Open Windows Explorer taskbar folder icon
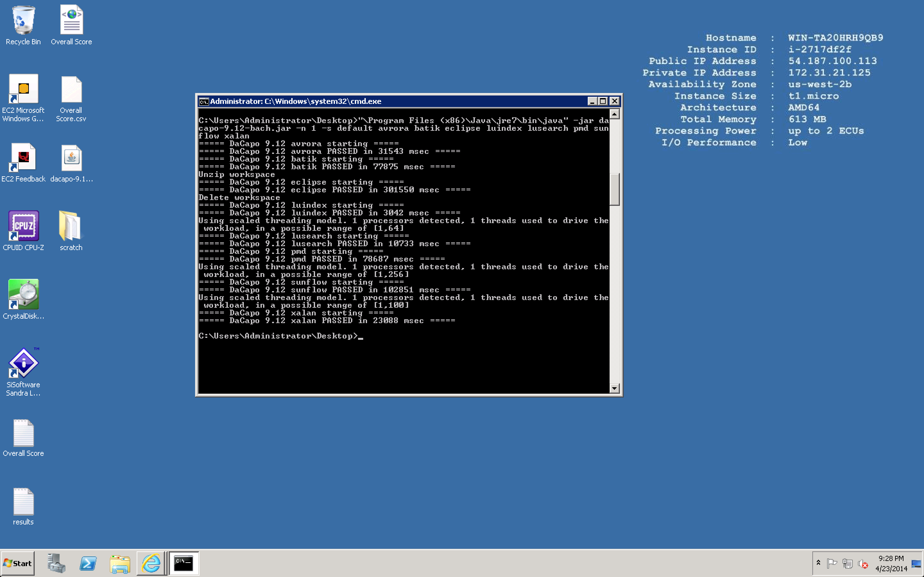This screenshot has width=924, height=577. tap(120, 563)
